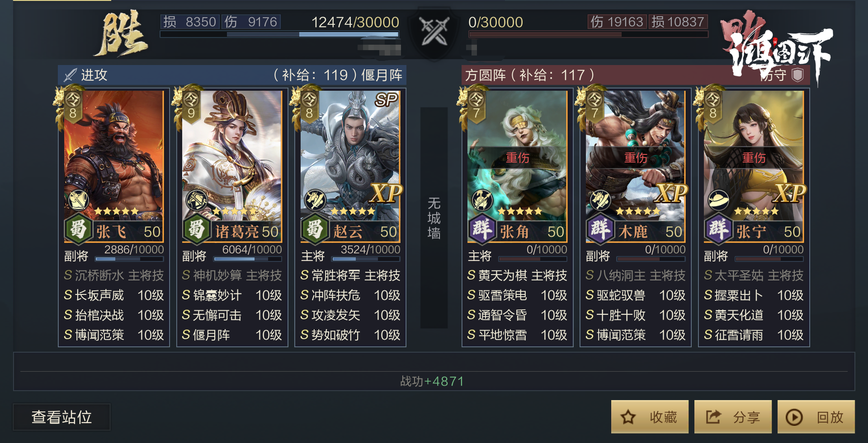Open the 查看站位 formation view

61,417
